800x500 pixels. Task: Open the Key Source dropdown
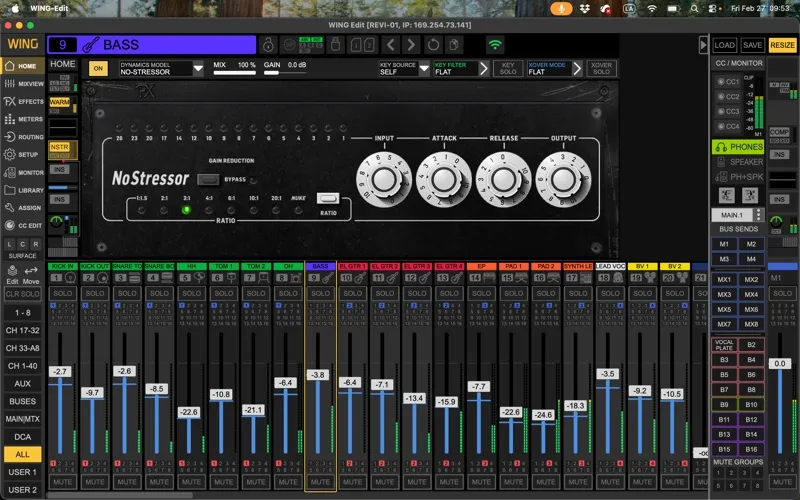424,68
